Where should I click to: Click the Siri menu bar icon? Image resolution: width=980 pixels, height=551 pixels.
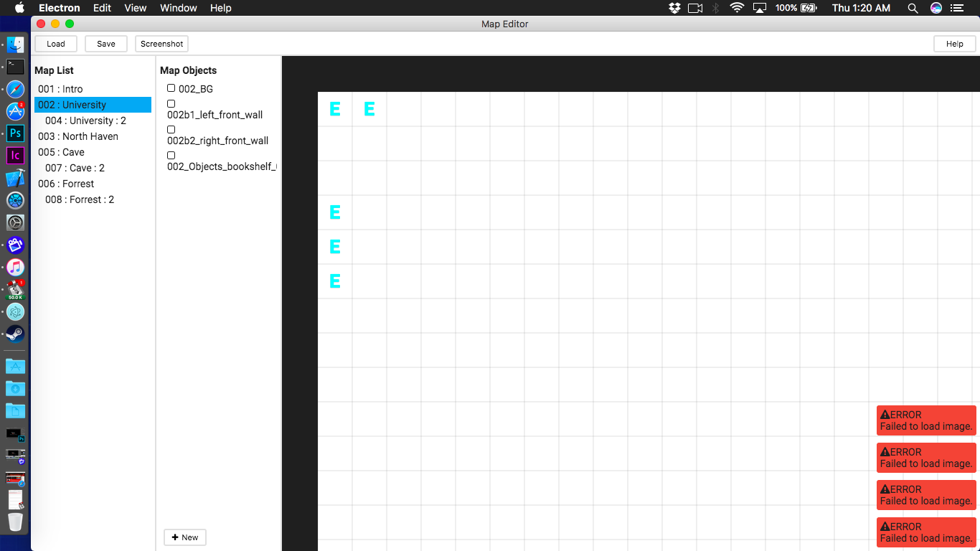936,8
